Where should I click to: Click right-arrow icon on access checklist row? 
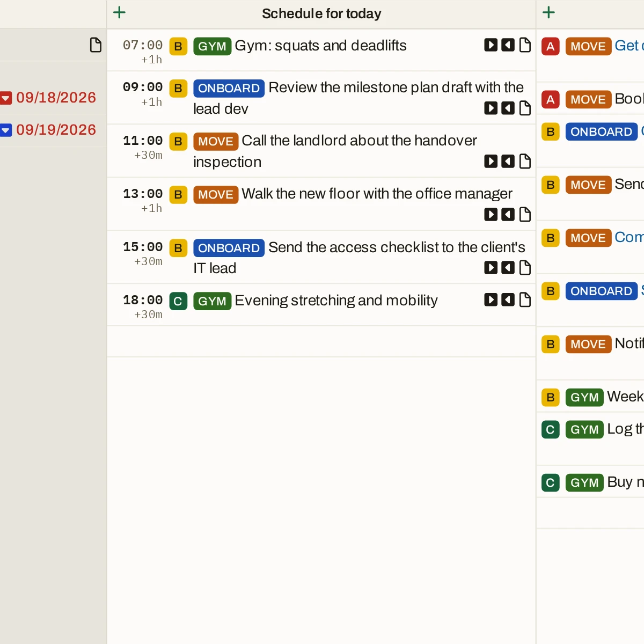491,268
